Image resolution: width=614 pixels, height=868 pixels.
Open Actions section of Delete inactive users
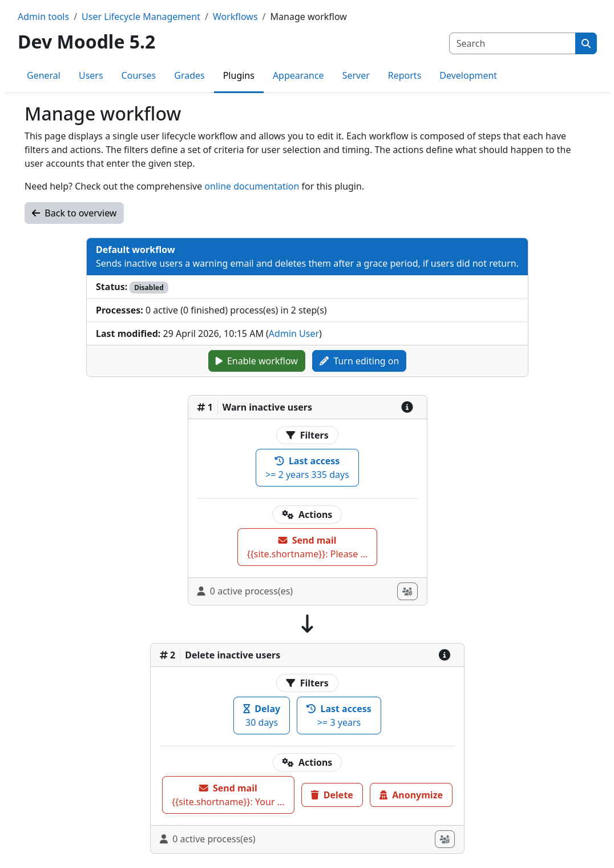pos(307,762)
